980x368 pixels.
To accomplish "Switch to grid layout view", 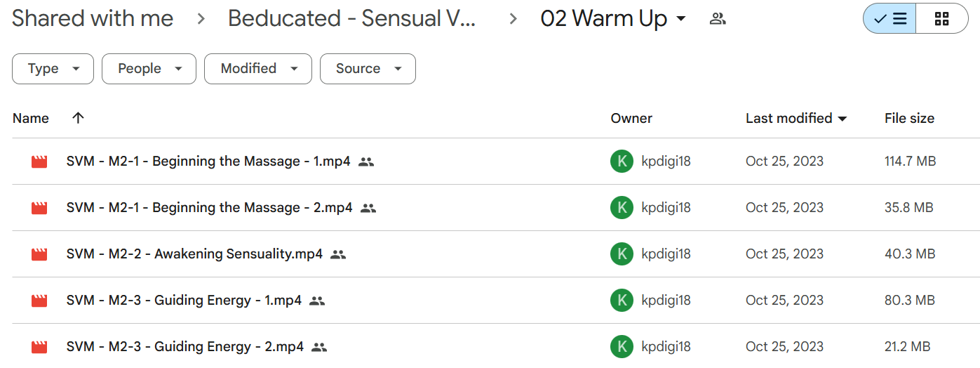I will [942, 19].
